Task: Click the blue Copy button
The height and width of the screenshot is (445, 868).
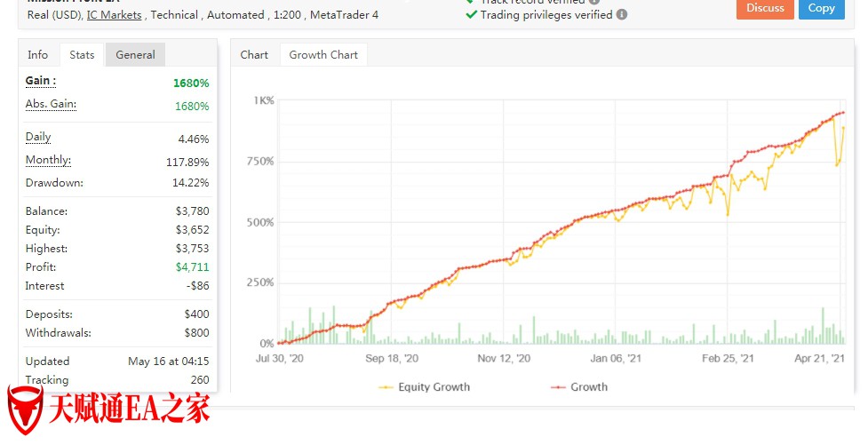Action: click(x=821, y=8)
